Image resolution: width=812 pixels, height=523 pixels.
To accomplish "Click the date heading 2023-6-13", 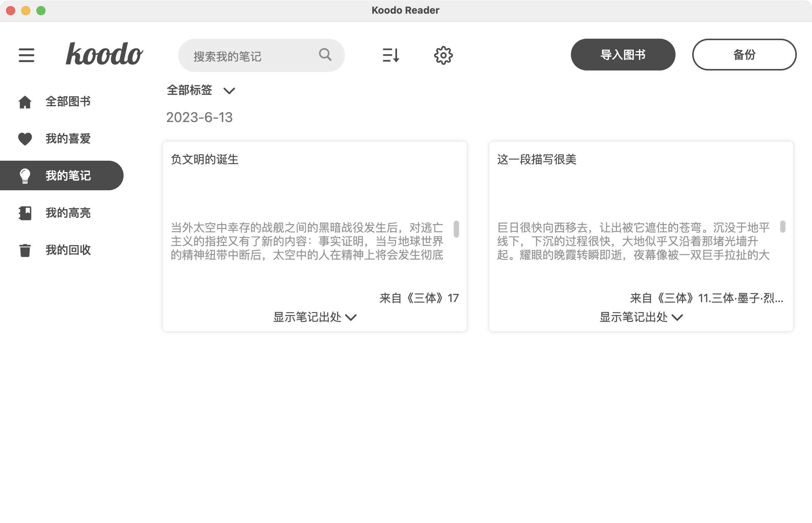I will coord(199,117).
